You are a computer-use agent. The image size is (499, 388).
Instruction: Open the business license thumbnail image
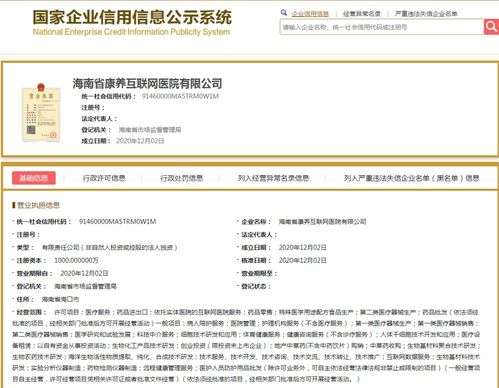click(x=41, y=113)
